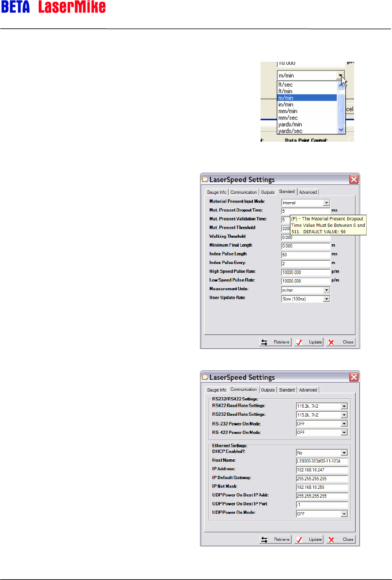
Task: Expand Material Present Input Mode dropdown
Action: (327, 203)
